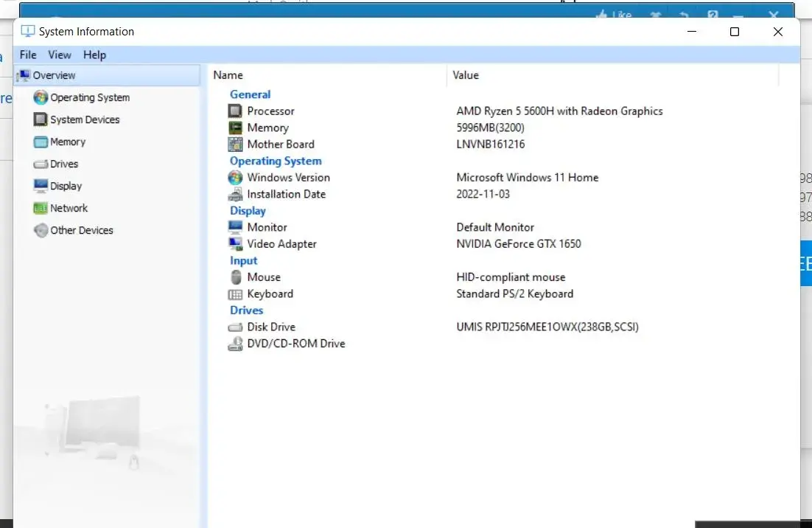Open the Help menu
This screenshot has width=812, height=528.
94,55
